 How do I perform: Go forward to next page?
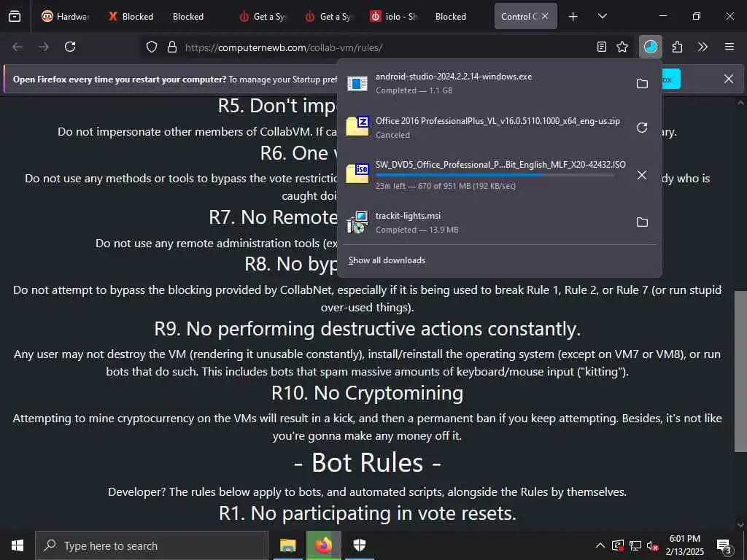coord(44,47)
